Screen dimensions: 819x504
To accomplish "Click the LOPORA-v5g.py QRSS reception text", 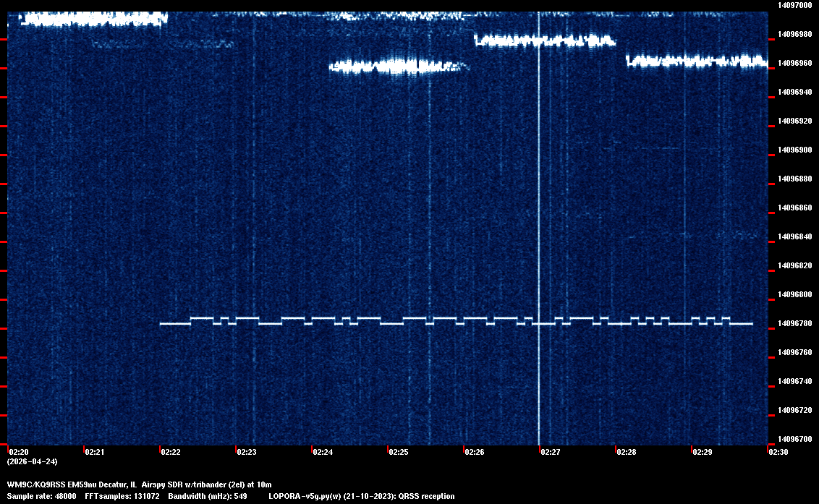I will click(361, 496).
